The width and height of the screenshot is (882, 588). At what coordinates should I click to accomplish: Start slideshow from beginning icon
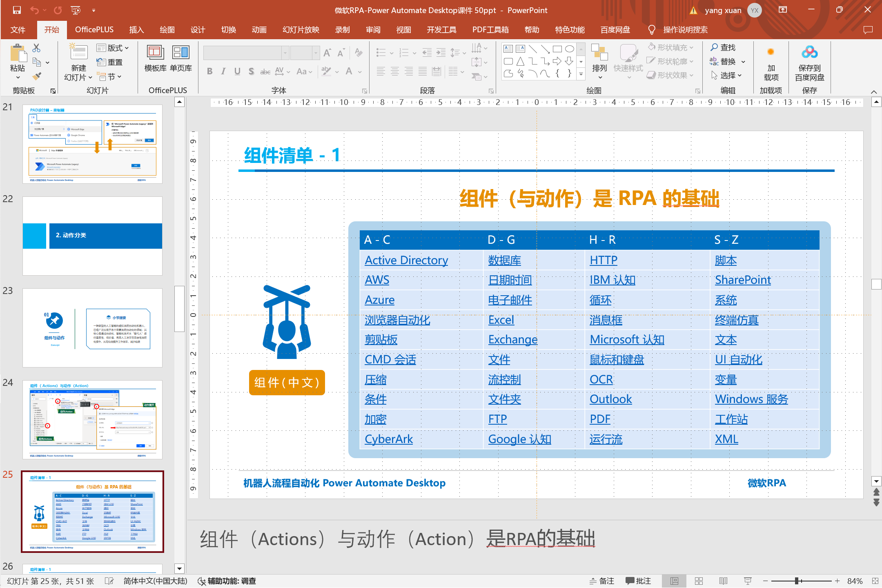point(76,10)
